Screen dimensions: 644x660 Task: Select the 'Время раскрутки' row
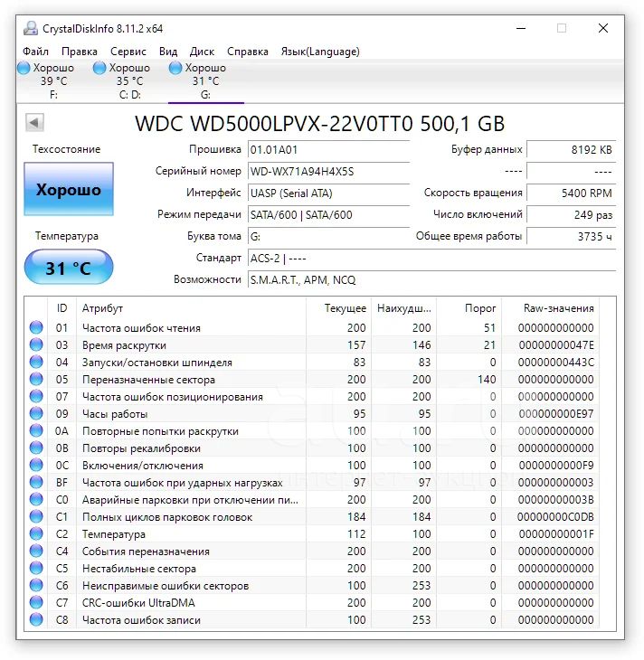pyautogui.click(x=312, y=344)
